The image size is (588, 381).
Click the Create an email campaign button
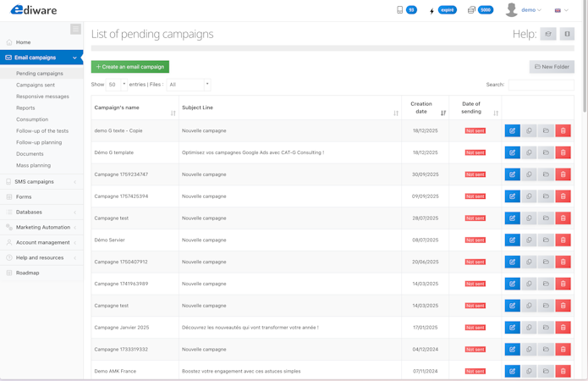point(130,66)
